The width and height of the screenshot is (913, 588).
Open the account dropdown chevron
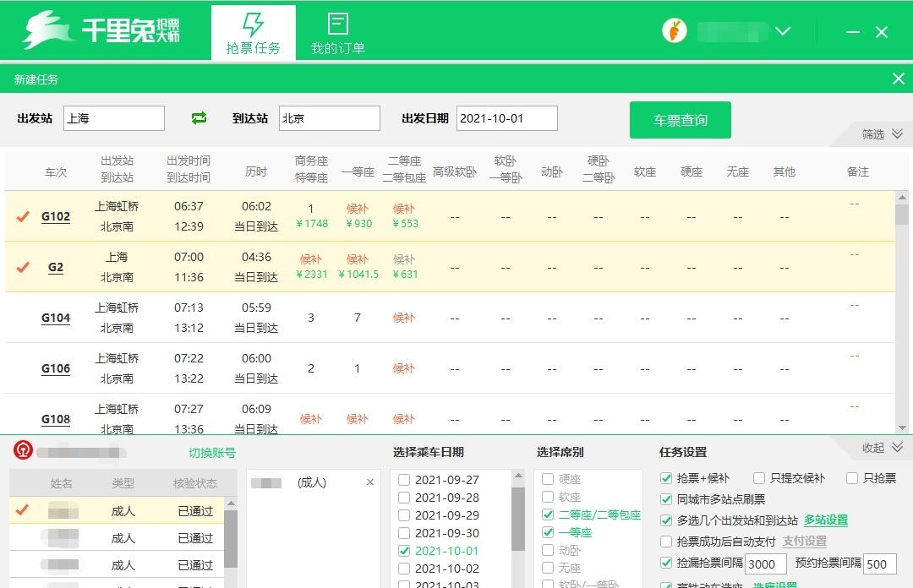(783, 31)
